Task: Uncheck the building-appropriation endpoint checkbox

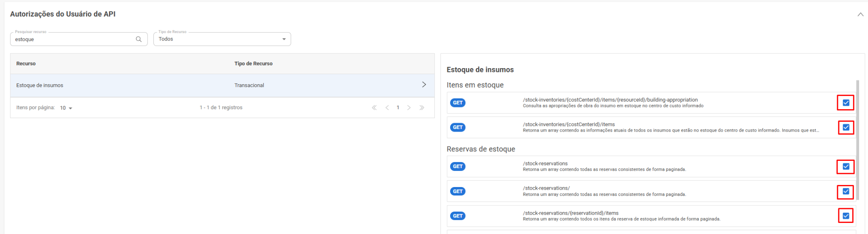Action: [846, 103]
